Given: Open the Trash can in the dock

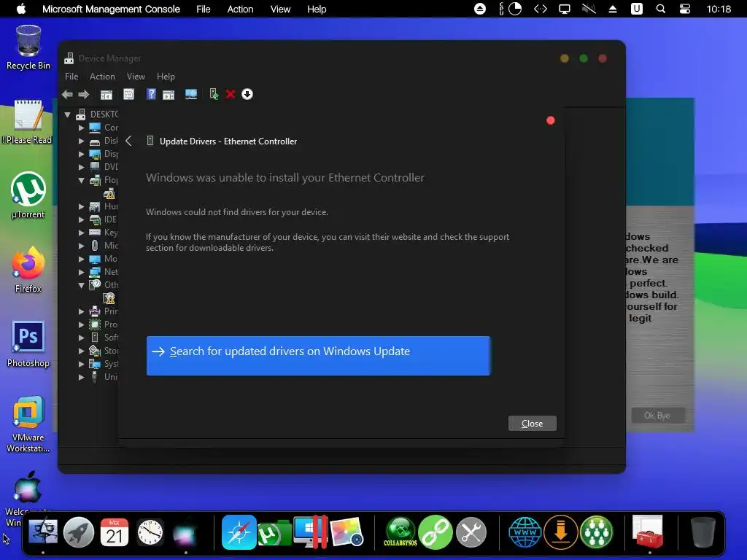Looking at the screenshot, I should (703, 532).
